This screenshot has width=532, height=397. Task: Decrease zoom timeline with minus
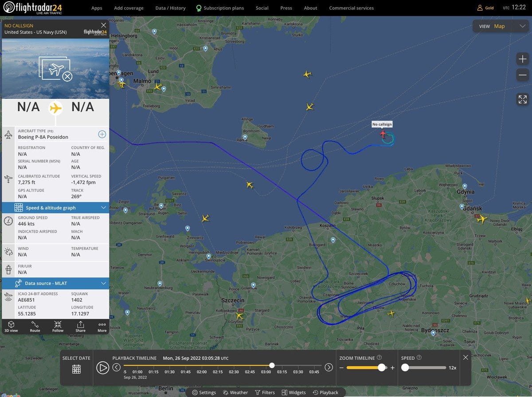pos(341,368)
